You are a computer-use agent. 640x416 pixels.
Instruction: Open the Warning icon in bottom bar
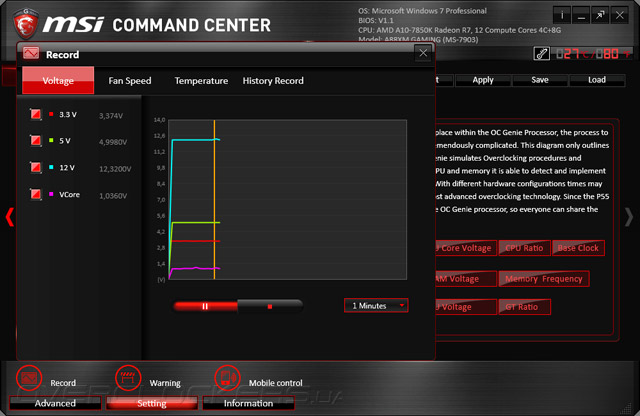pos(128,378)
